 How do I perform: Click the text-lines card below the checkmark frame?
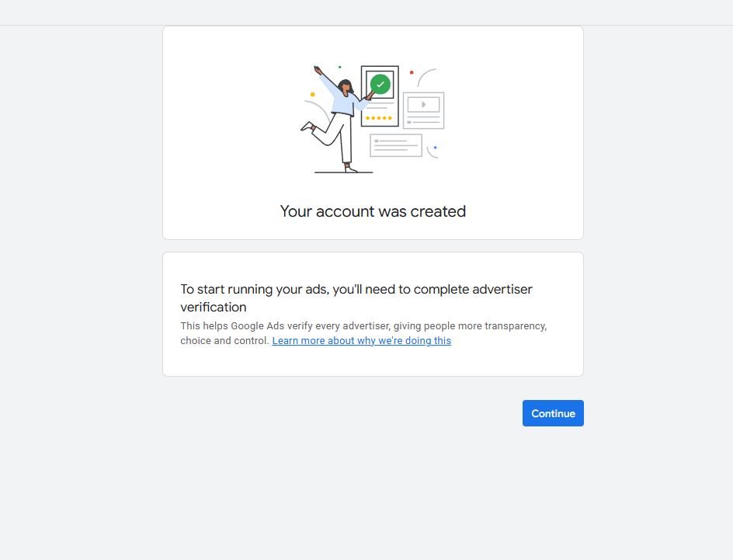(x=396, y=145)
